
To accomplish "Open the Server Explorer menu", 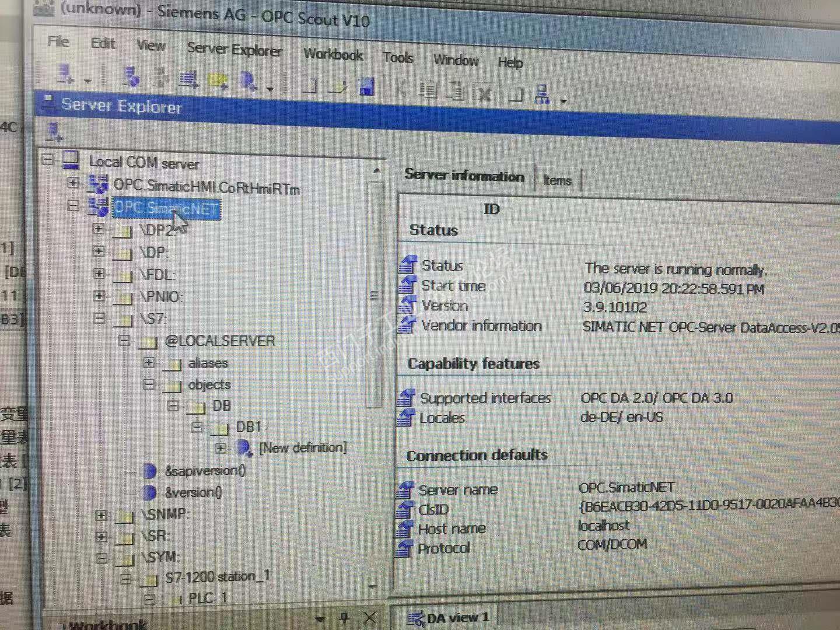I will click(235, 50).
